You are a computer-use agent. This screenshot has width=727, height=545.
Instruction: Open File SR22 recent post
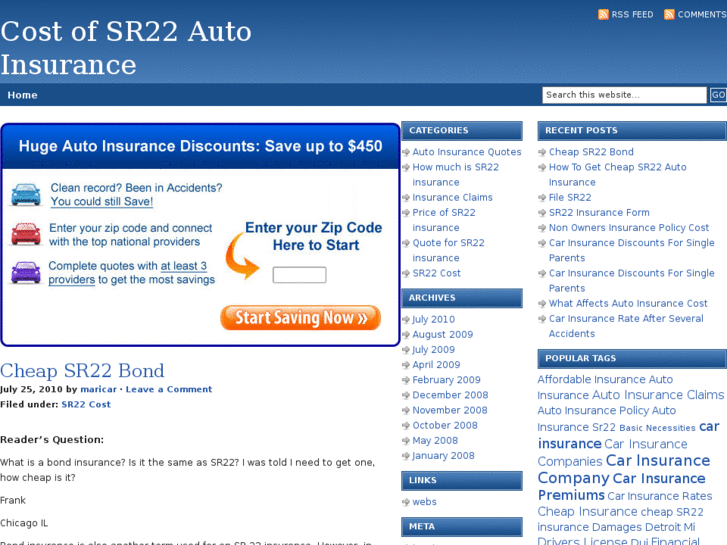pos(570,198)
